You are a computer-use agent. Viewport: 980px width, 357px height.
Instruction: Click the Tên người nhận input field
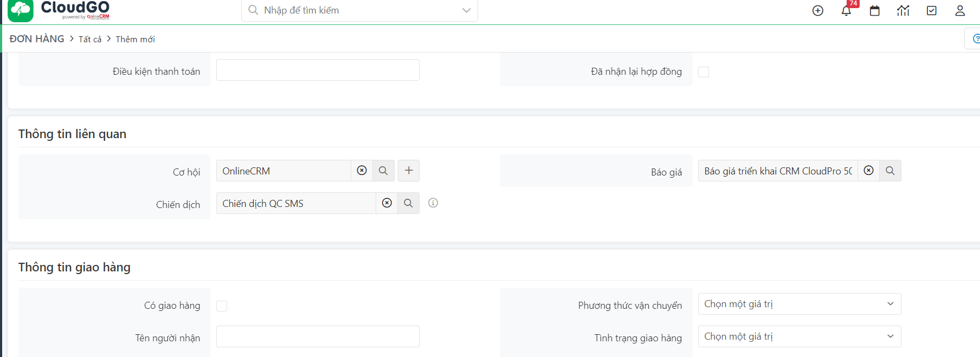[318, 336]
